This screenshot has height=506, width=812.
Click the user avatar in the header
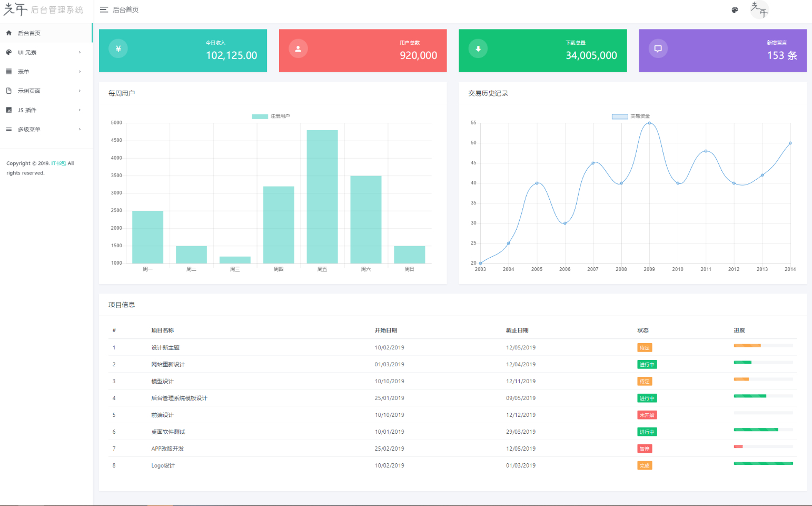tap(759, 9)
